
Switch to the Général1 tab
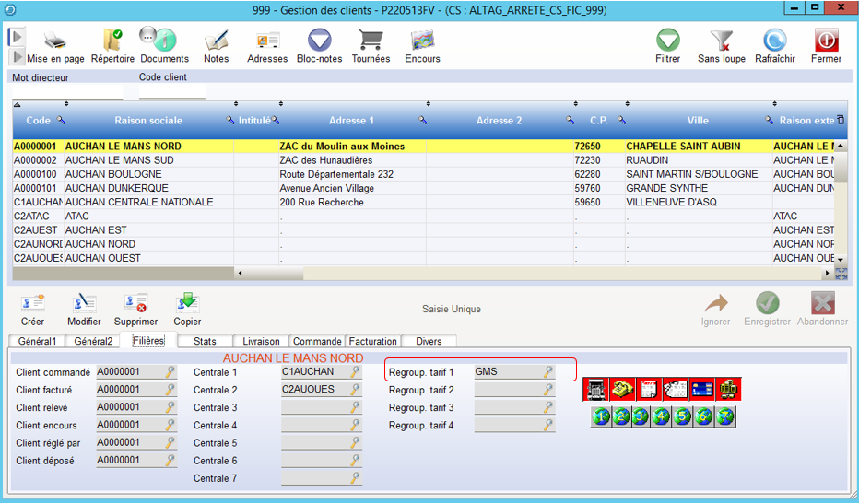pyautogui.click(x=37, y=341)
